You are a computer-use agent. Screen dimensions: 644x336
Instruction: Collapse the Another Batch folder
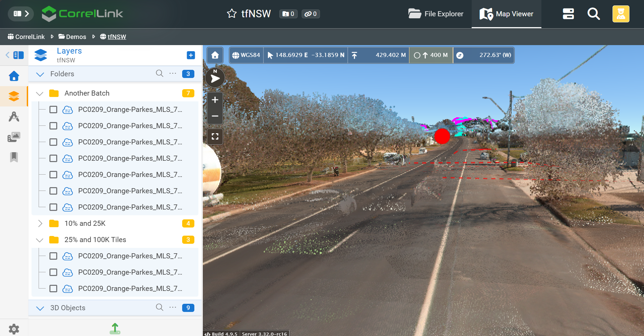[40, 93]
